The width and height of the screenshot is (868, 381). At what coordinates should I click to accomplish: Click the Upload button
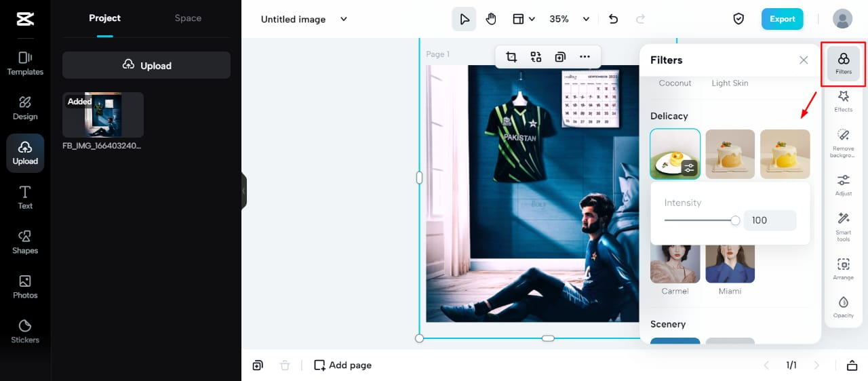click(146, 65)
